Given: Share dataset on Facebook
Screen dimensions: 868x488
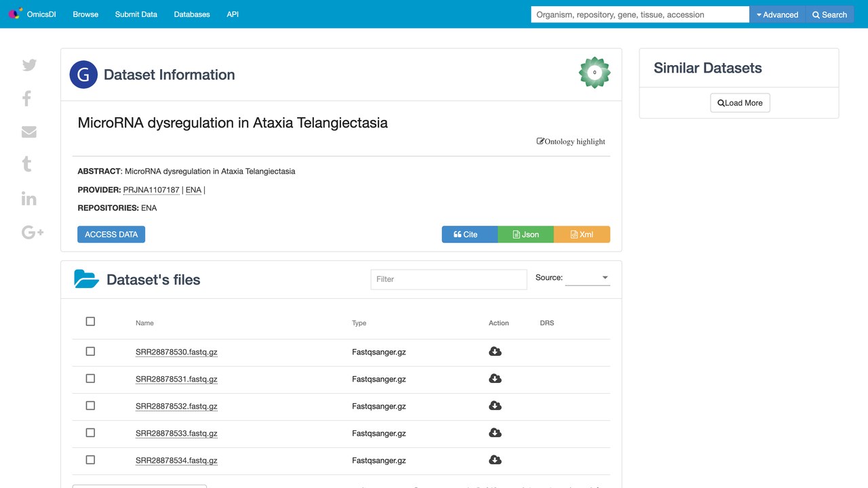Looking at the screenshot, I should (x=27, y=99).
